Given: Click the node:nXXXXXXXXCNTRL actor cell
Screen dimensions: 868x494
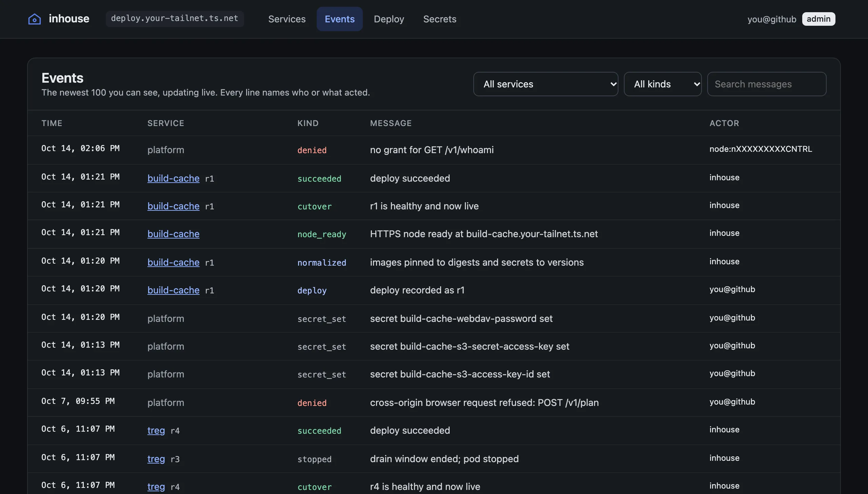Looking at the screenshot, I should [761, 149].
